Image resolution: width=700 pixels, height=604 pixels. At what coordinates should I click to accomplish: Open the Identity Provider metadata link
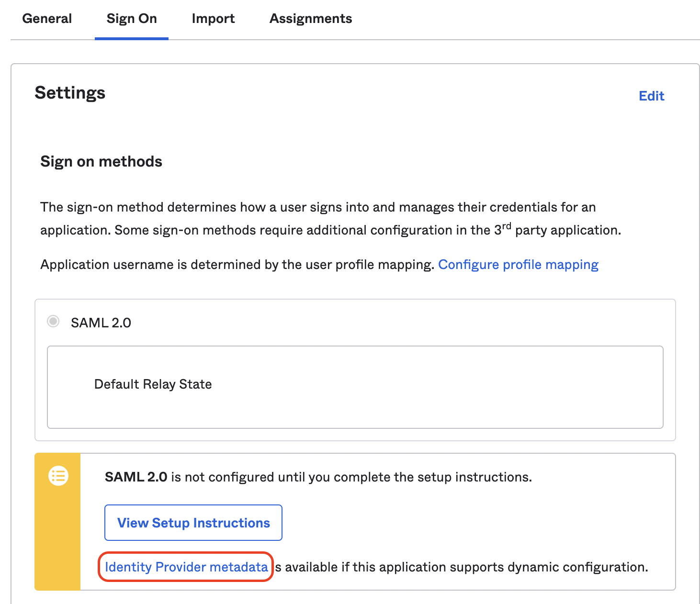(186, 567)
